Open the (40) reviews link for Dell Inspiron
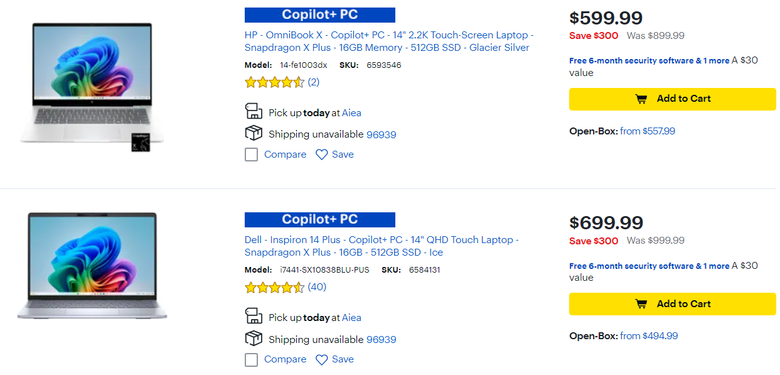The height and width of the screenshot is (375, 780). pyautogui.click(x=317, y=287)
